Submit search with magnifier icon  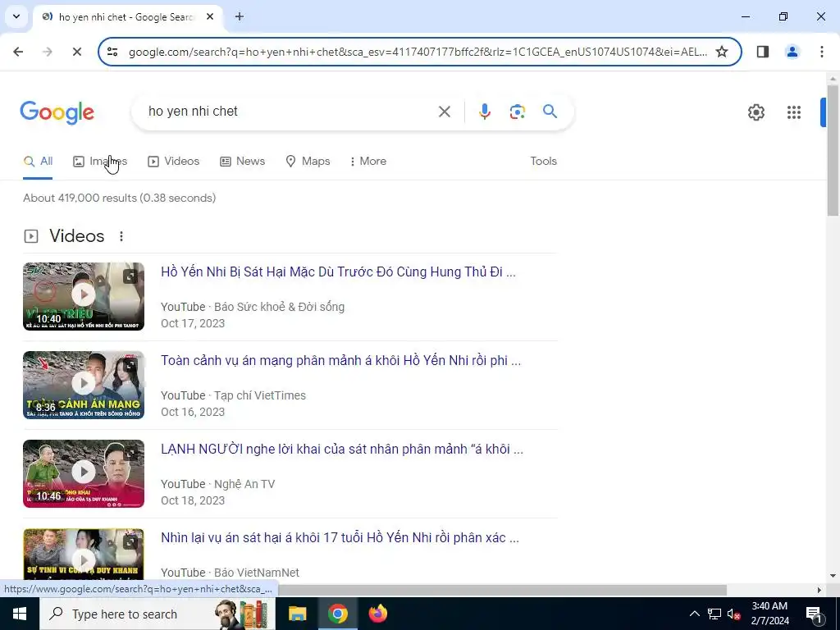550,112
